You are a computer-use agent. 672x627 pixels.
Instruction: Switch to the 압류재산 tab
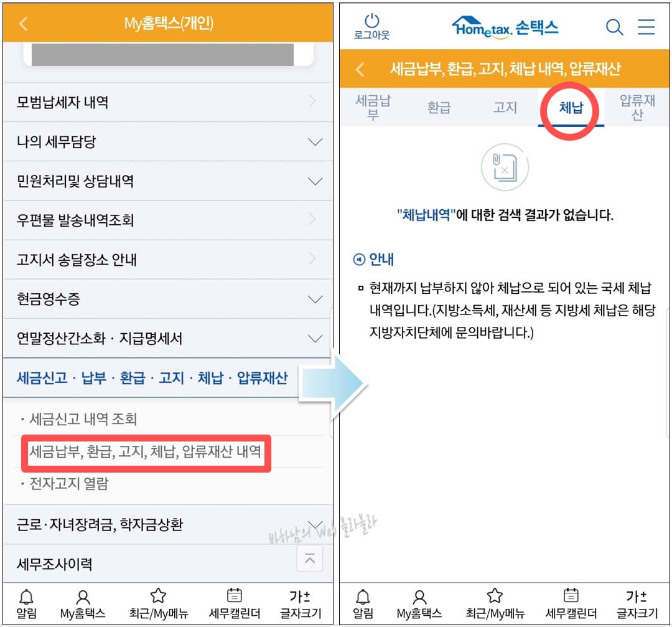(x=635, y=107)
